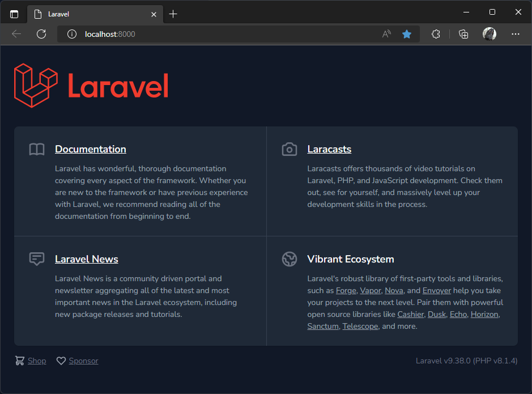Click the shopping cart icon
Screen dimensions: 532x394
click(x=20, y=361)
